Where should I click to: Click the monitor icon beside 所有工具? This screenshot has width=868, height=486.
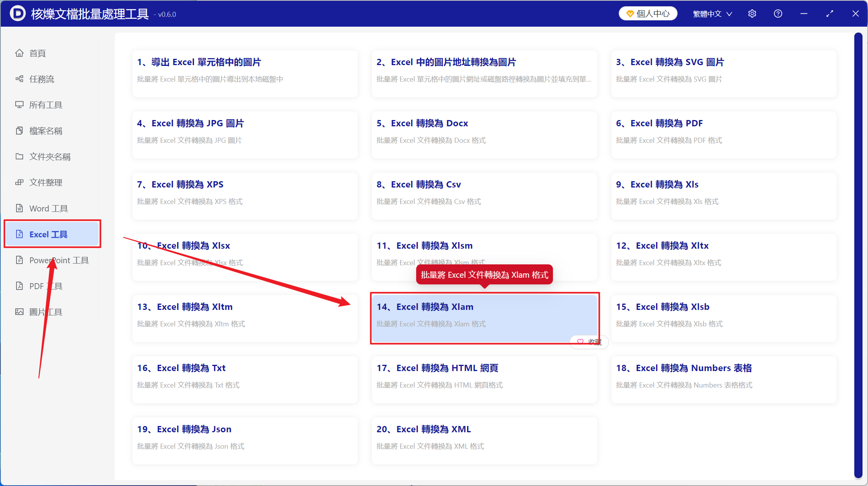pos(19,105)
